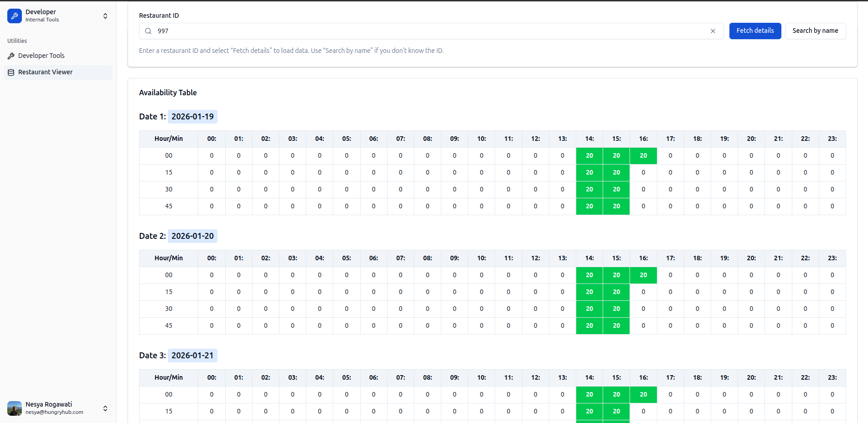
Task: Open Developer Tools in the sidebar
Action: click(x=41, y=56)
